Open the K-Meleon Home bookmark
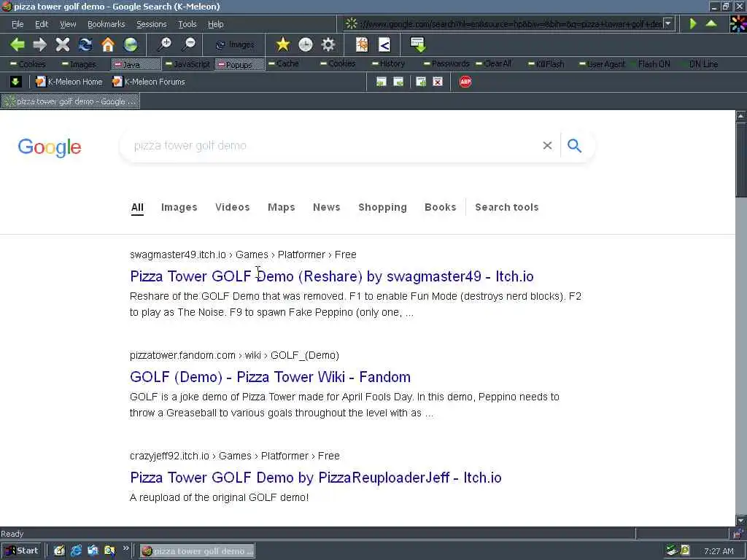This screenshot has height=560, width=747. [69, 82]
